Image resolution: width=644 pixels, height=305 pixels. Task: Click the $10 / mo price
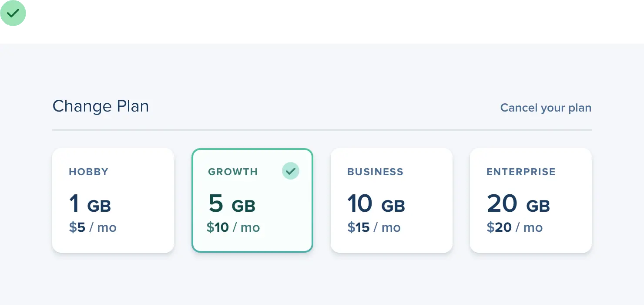233,227
